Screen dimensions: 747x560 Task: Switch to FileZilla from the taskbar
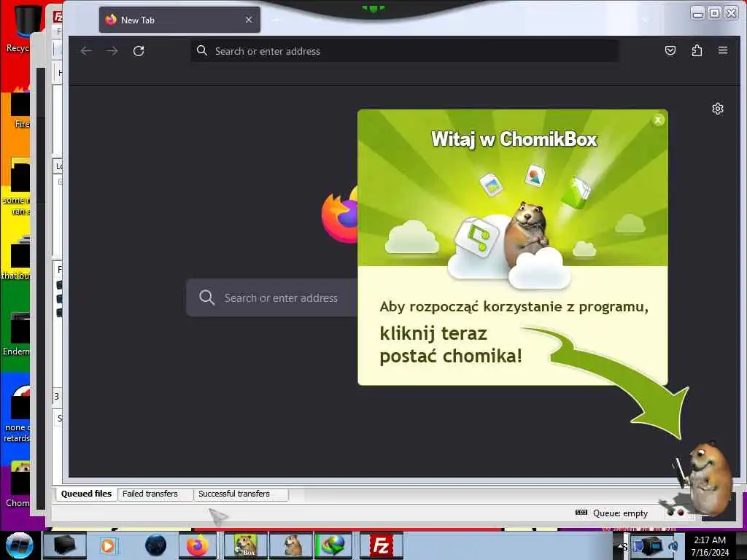382,545
